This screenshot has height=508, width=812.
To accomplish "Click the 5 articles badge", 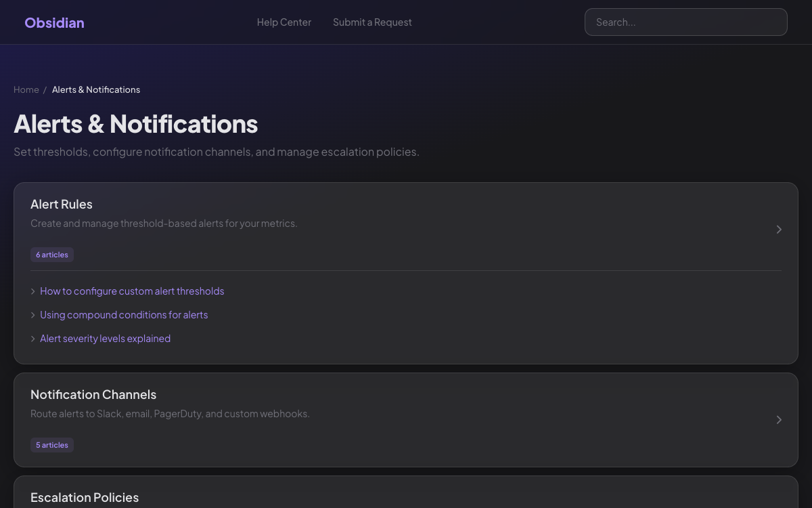I will [52, 445].
